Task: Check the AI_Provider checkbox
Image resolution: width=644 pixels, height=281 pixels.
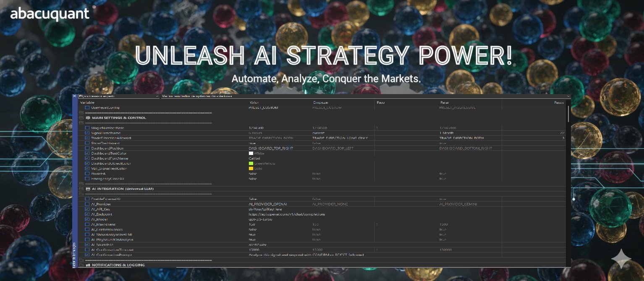Action: point(87,204)
